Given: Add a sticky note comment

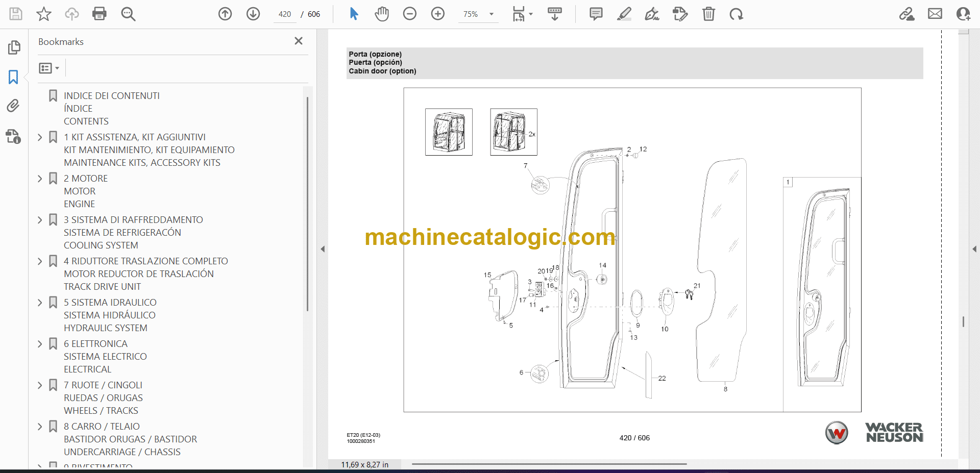Looking at the screenshot, I should pos(596,14).
